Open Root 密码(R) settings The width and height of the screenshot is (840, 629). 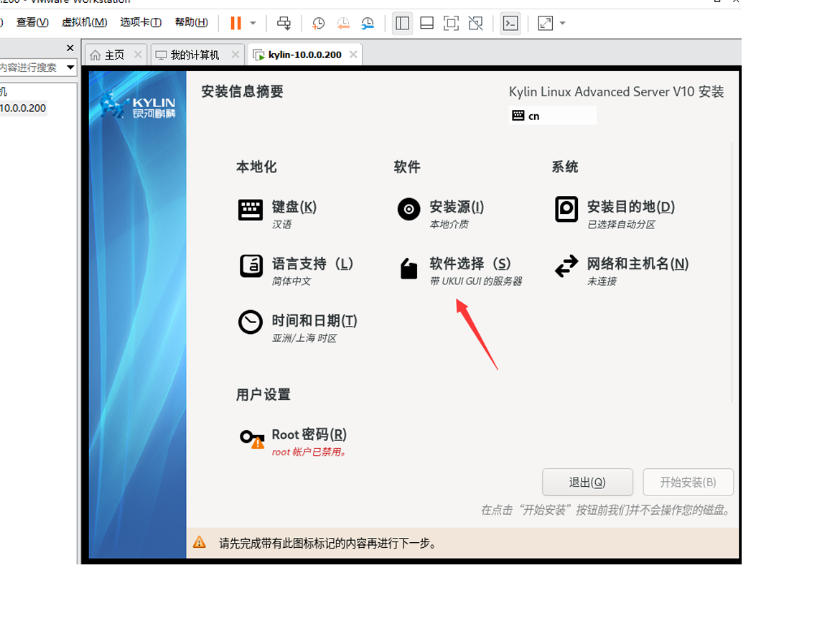click(309, 434)
